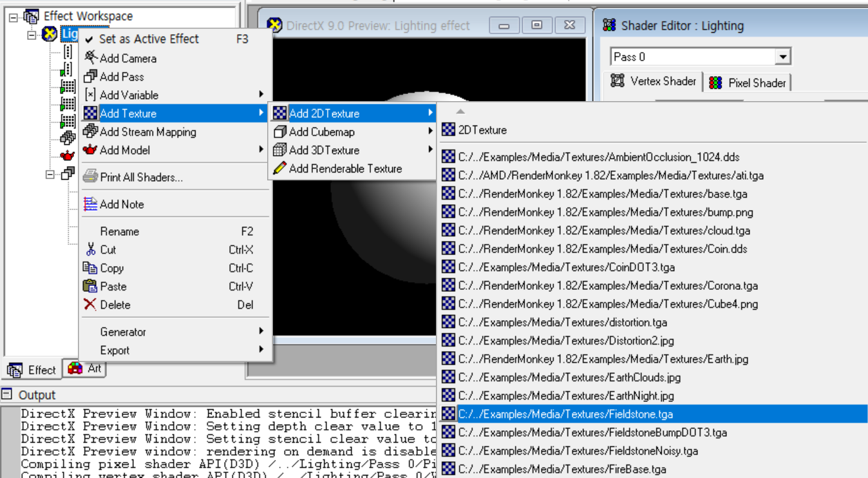
Task: Collapse the Effect Workspace tree node
Action: (14, 17)
